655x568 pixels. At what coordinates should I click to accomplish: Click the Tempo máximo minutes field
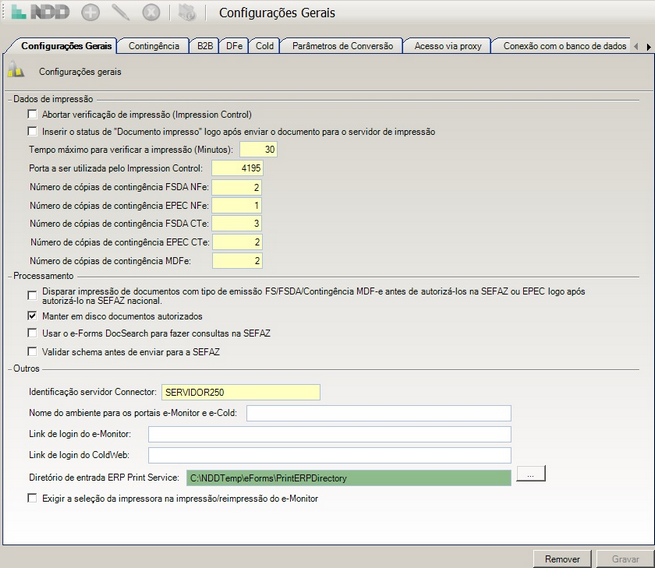pyautogui.click(x=257, y=149)
